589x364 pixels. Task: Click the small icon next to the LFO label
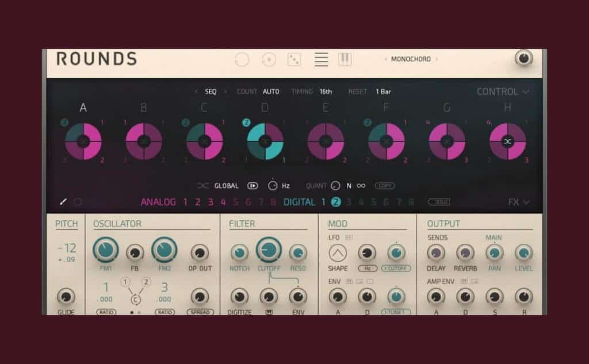coord(349,237)
